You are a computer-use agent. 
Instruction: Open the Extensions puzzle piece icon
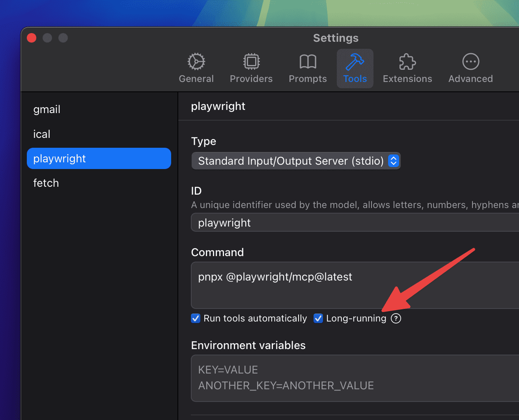click(407, 62)
